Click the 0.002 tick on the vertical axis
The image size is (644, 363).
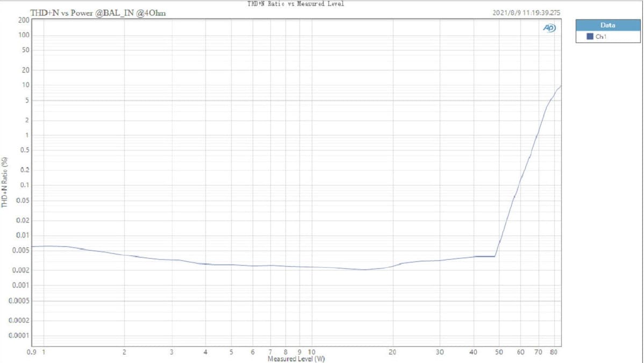(x=22, y=271)
